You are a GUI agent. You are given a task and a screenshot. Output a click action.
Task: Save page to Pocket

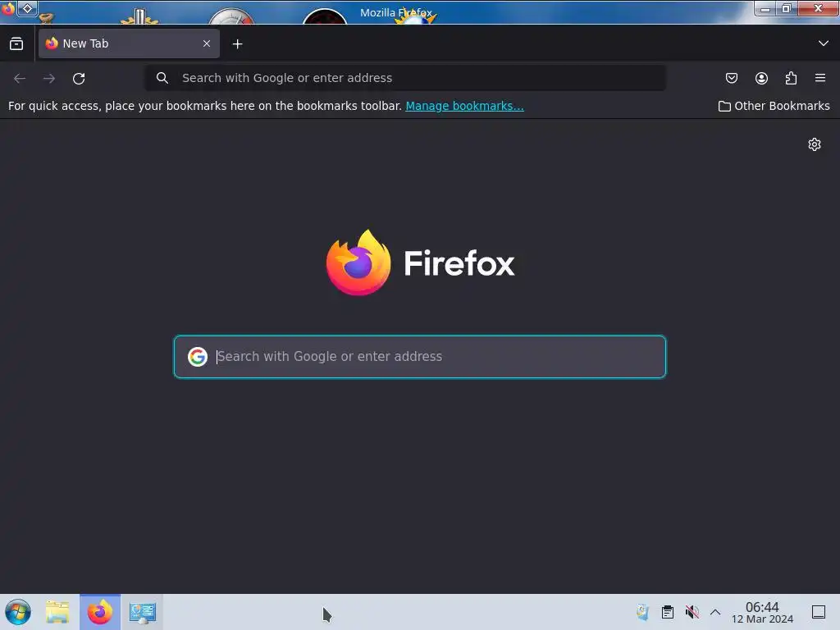pos(731,78)
